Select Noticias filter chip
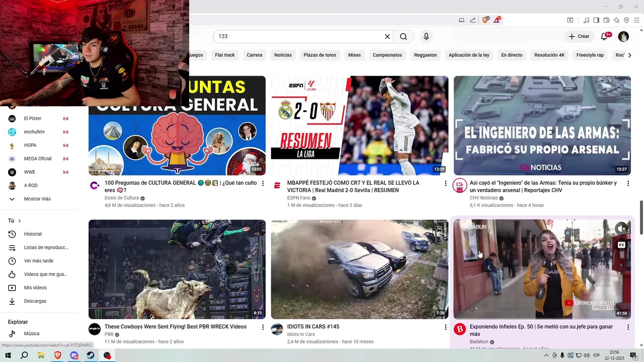 (283, 55)
